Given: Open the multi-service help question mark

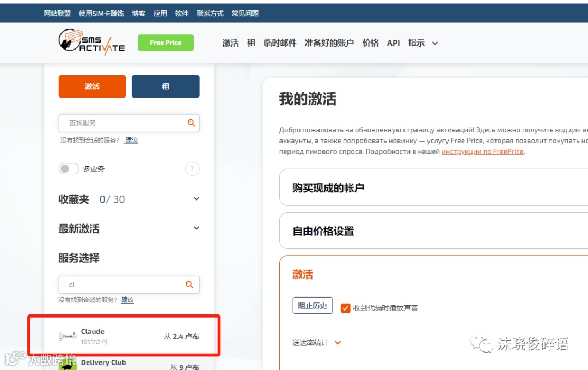Looking at the screenshot, I should 192,169.
